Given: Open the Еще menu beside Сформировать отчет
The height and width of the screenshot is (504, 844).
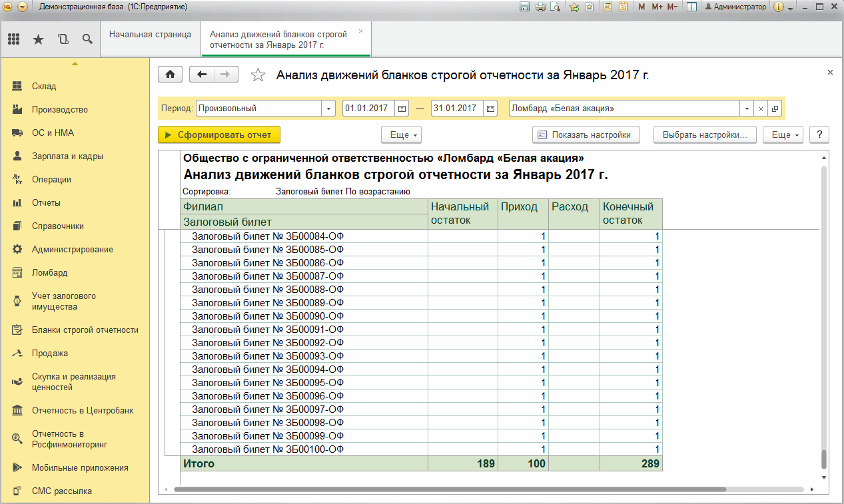Looking at the screenshot, I should pyautogui.click(x=401, y=134).
